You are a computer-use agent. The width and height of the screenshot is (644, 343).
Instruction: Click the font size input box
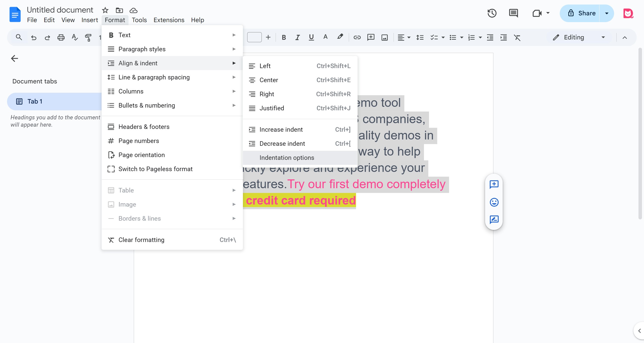[x=254, y=37]
